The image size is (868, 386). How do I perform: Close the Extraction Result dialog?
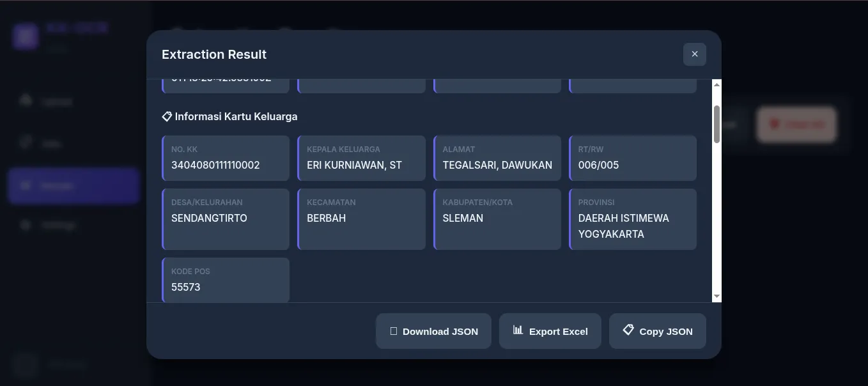[x=694, y=54]
